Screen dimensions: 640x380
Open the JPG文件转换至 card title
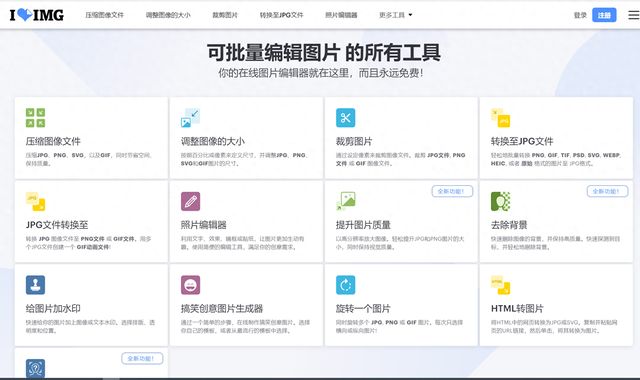point(57,225)
